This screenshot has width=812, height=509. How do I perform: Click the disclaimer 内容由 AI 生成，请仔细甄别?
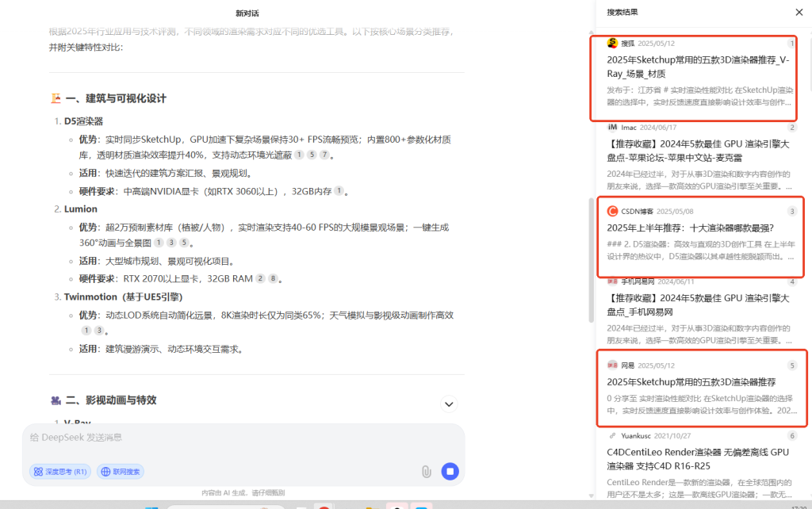[243, 493]
